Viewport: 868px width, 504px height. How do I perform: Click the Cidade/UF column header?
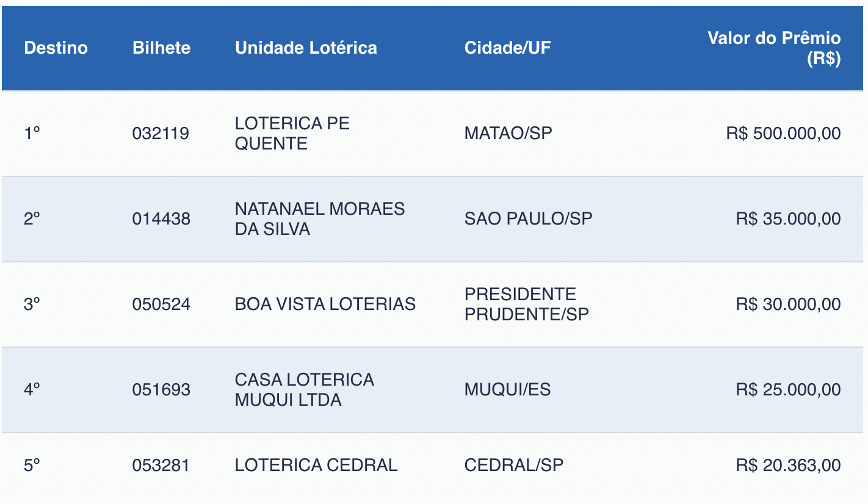click(507, 48)
